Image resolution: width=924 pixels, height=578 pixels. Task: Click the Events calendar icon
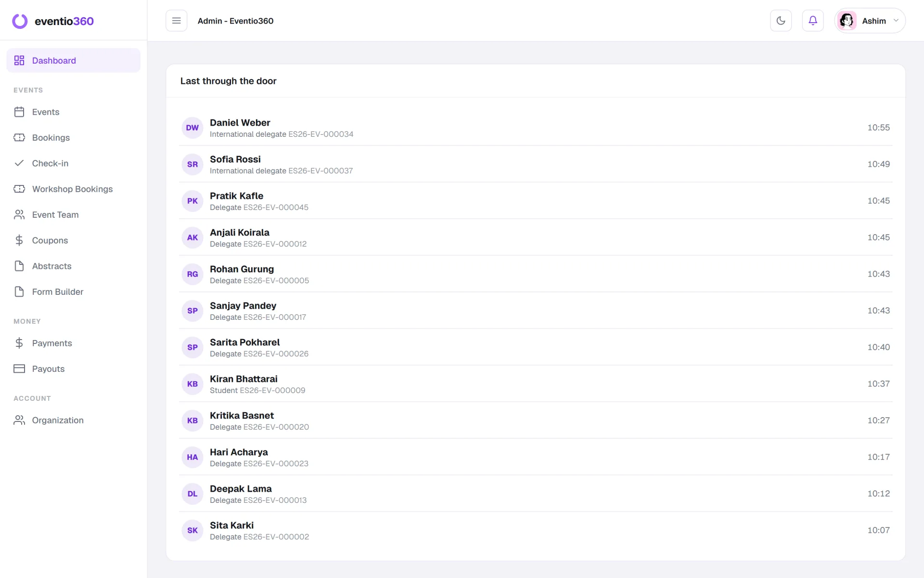point(19,112)
